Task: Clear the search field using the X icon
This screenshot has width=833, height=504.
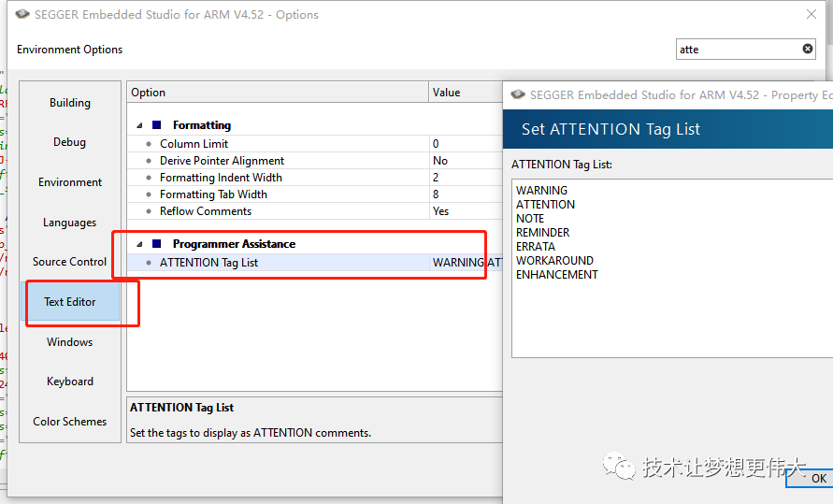Action: (x=807, y=49)
